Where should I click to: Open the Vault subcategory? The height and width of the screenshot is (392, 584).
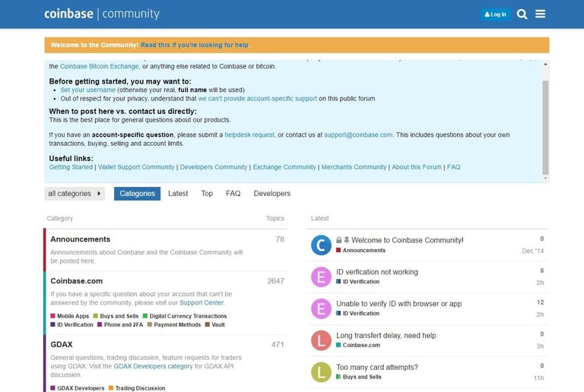click(x=215, y=324)
